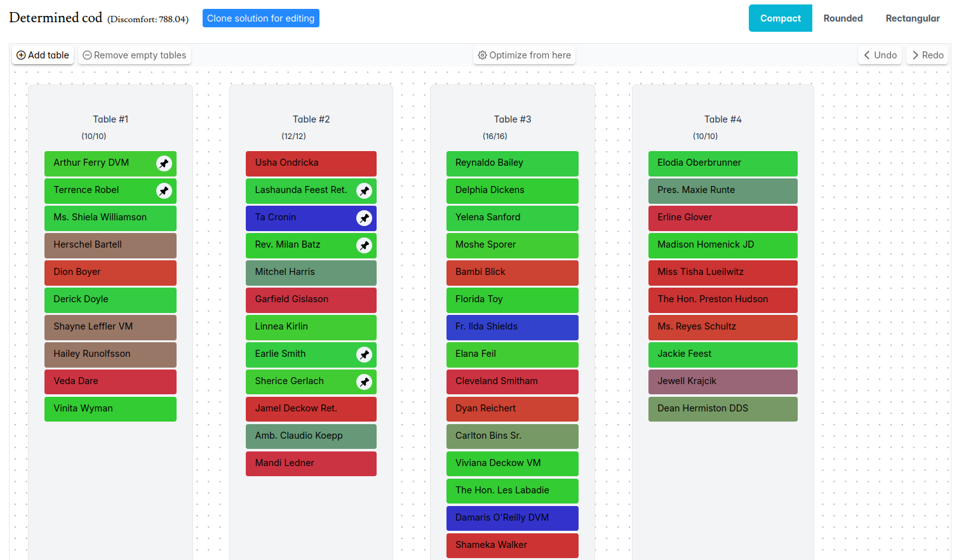The height and width of the screenshot is (560, 966).
Task: Toggle the pin on Sherice Gerlach
Action: (364, 382)
